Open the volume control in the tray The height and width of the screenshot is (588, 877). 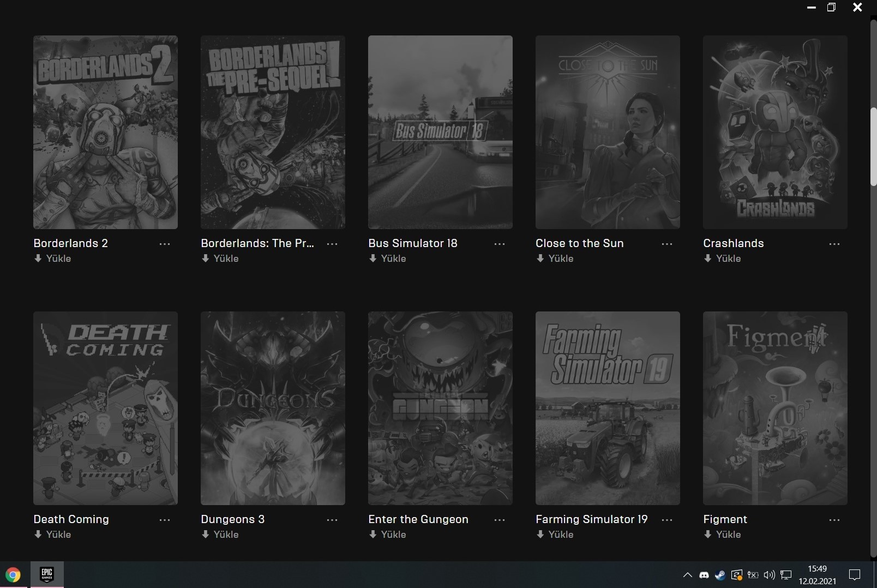click(770, 575)
